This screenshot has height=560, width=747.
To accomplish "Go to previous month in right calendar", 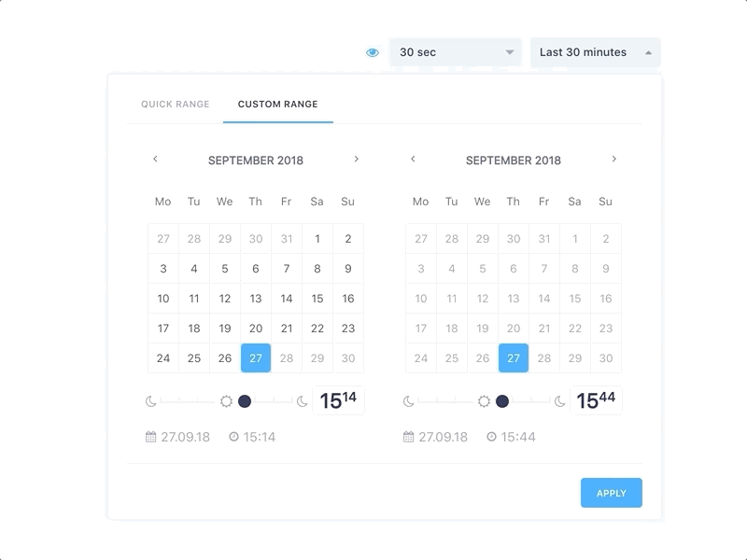I will [413, 159].
